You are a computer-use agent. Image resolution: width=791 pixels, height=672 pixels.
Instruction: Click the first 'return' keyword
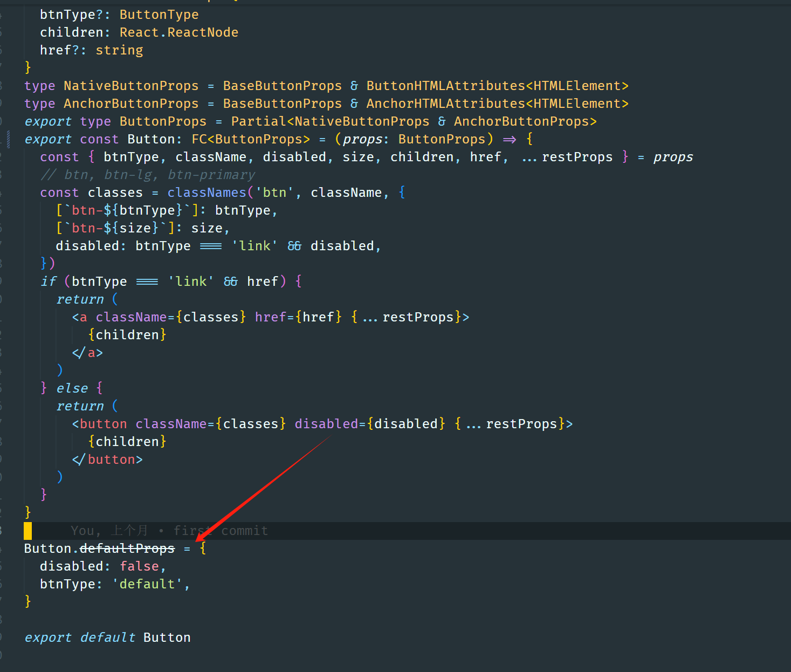point(80,299)
